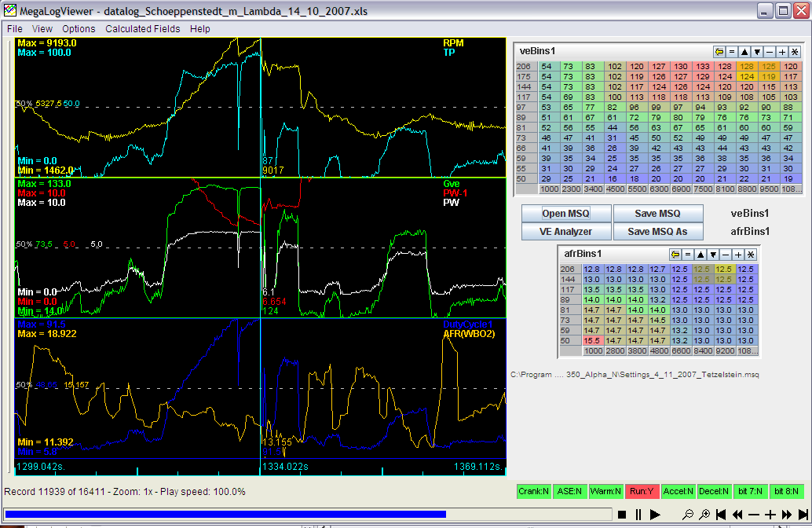Skip to the end of the log
812x528 pixels.
pyautogui.click(x=803, y=515)
